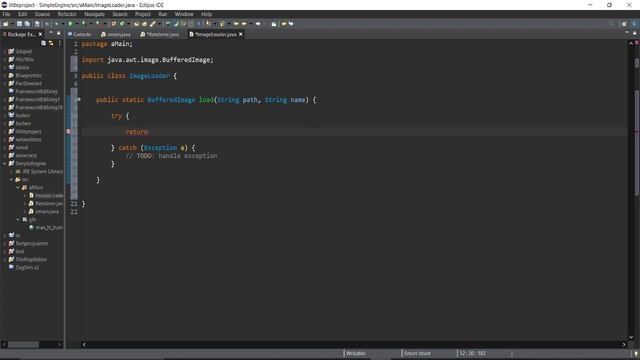
Task: Open the Refactor menu
Action: click(x=67, y=14)
